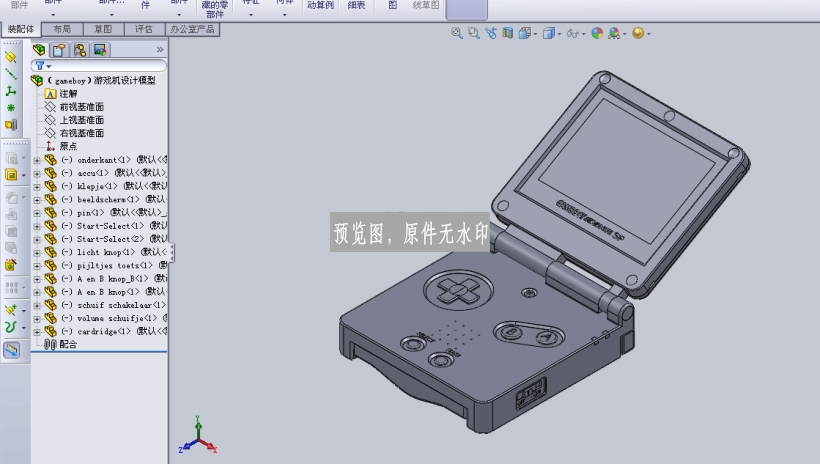The height and width of the screenshot is (464, 820).
Task: Click the yellow box with green square icon
Action: coord(11,175)
